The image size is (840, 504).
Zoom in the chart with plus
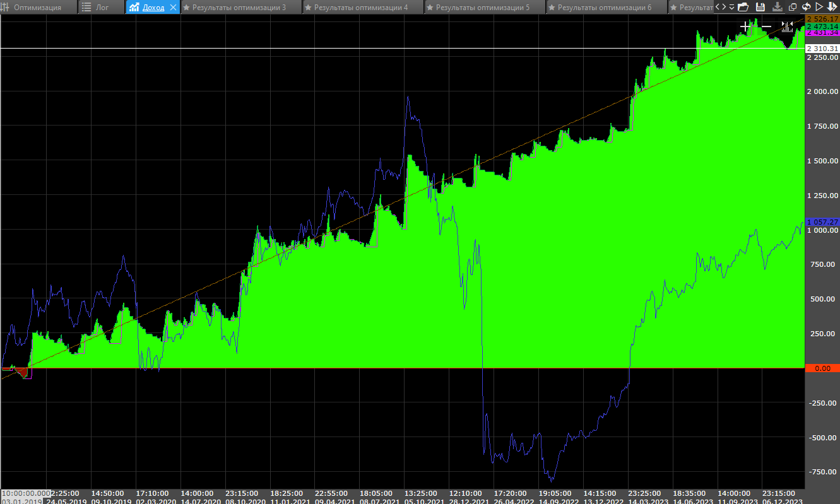(745, 26)
